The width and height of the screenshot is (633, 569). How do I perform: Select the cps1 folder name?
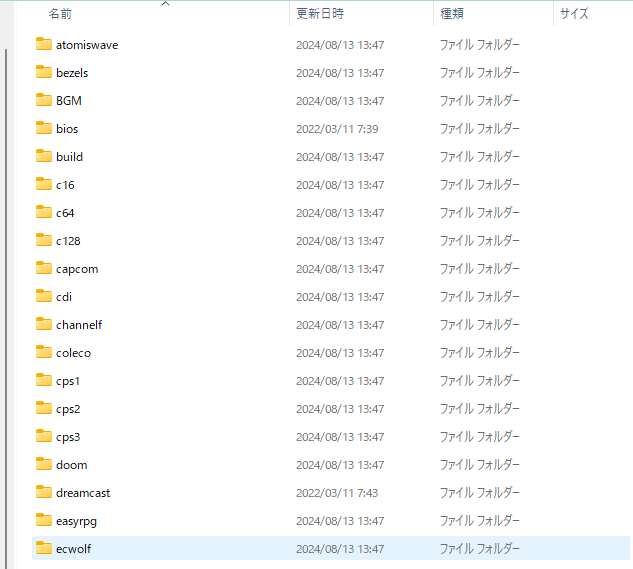click(x=68, y=381)
